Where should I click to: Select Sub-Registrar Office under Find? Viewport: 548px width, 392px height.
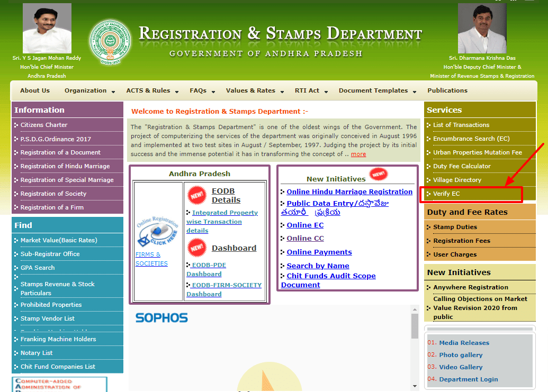point(50,254)
